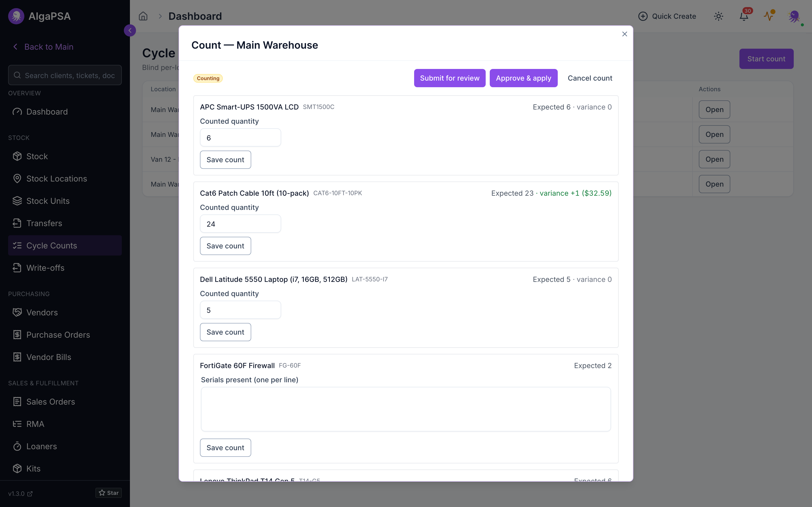812x507 pixels.
Task: Open the notifications bell icon
Action: (743, 16)
